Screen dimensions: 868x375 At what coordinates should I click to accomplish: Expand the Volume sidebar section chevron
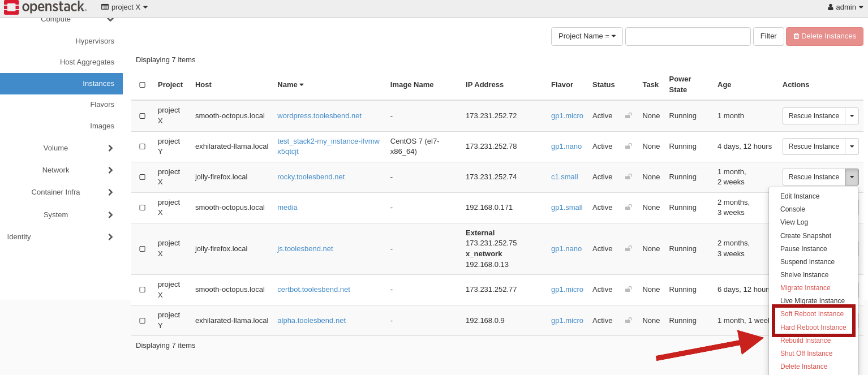click(110, 148)
